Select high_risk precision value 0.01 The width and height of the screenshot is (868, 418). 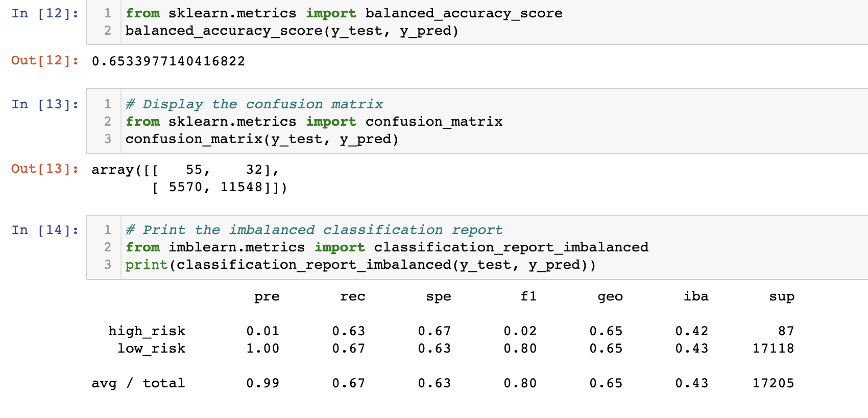[x=263, y=331]
